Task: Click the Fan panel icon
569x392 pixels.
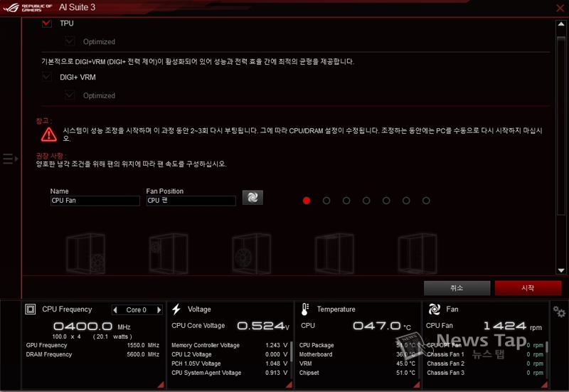Action: click(x=434, y=309)
